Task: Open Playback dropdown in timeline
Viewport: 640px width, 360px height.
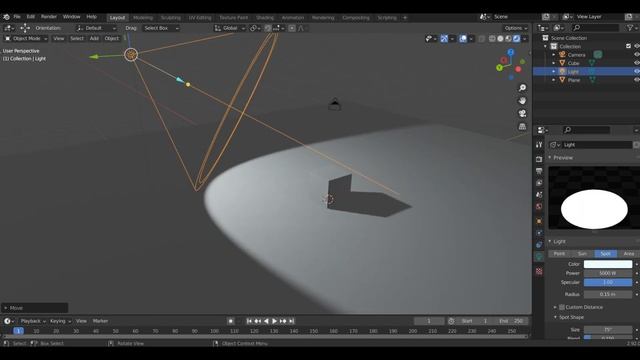Action: point(33,321)
